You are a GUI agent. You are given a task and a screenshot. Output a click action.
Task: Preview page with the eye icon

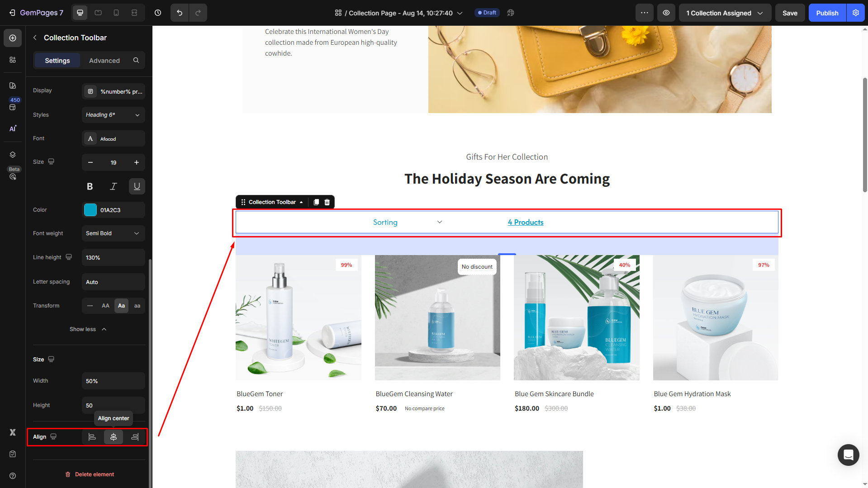click(x=666, y=13)
